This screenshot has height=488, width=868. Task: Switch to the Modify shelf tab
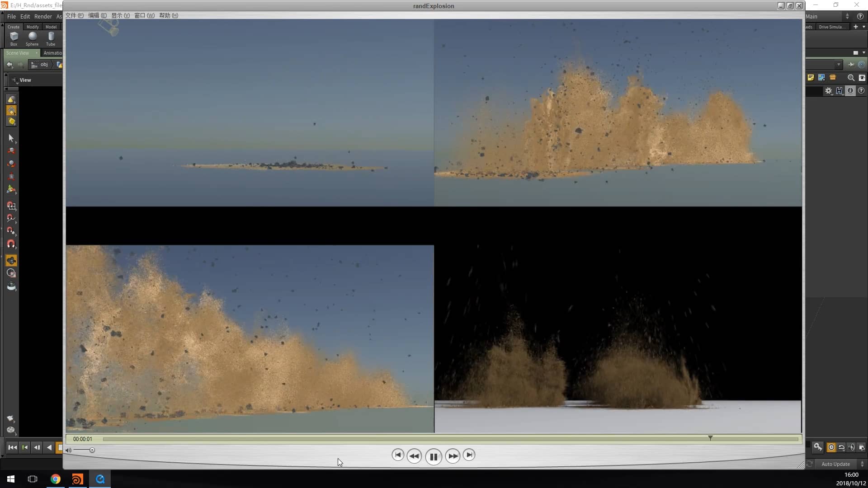(x=33, y=27)
